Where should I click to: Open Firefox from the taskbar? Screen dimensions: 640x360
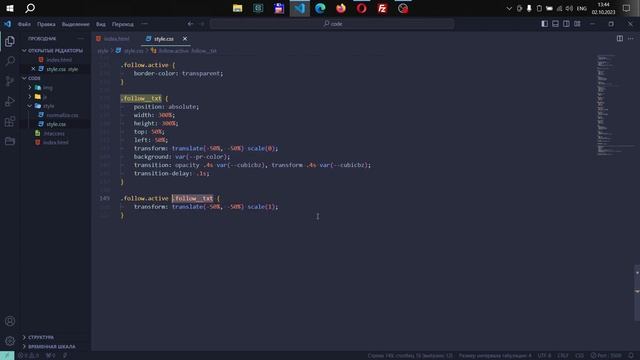341,8
